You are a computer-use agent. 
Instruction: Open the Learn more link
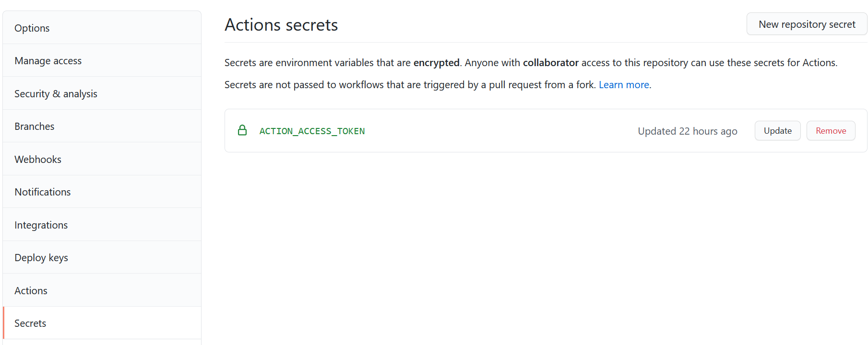tap(623, 84)
